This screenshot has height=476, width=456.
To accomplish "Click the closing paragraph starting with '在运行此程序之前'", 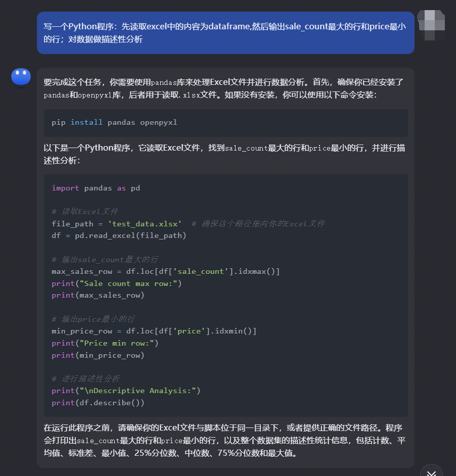I will pyautogui.click(x=225, y=440).
